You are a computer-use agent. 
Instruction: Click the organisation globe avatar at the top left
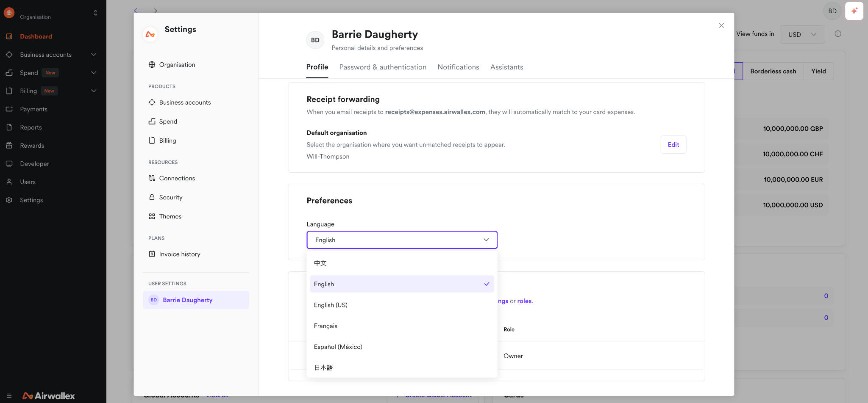9,13
